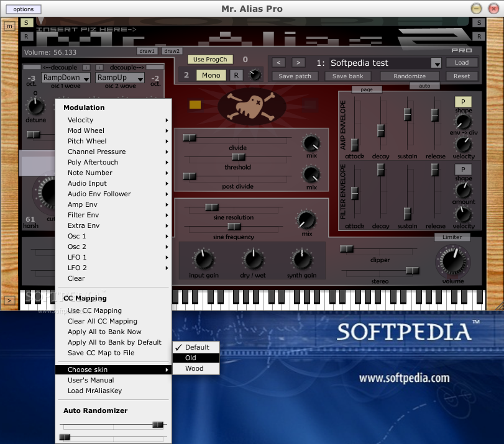Open the patch name dropdown arrow
This screenshot has width=504, height=444.
click(x=436, y=63)
